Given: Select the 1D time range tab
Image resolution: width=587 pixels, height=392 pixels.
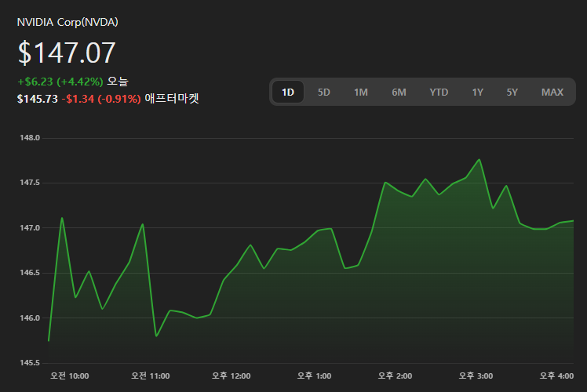Looking at the screenshot, I should [x=288, y=92].
